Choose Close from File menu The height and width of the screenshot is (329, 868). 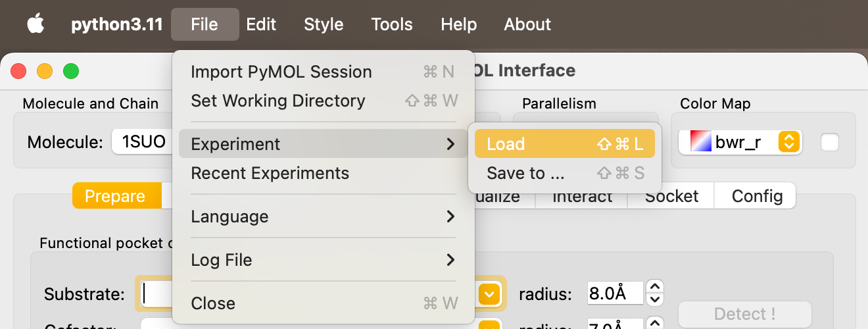(324, 303)
